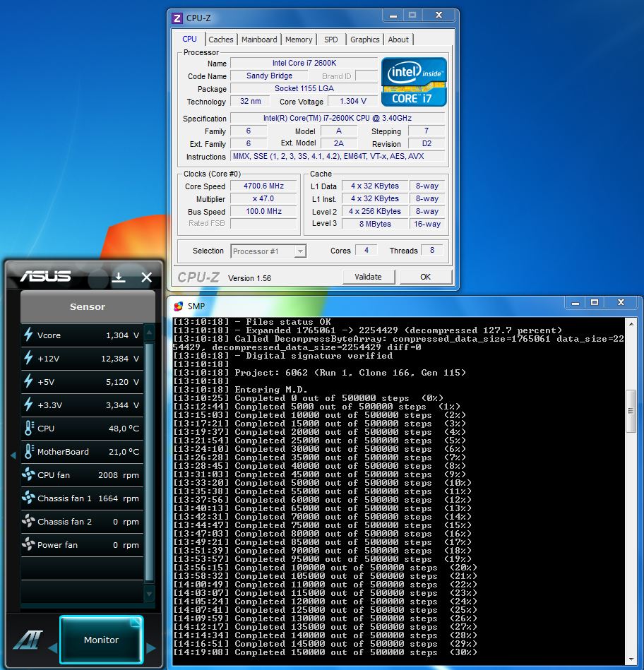Click the Bus Speed 100.0 MHz value
The width and height of the screenshot is (644, 670).
pos(263,211)
